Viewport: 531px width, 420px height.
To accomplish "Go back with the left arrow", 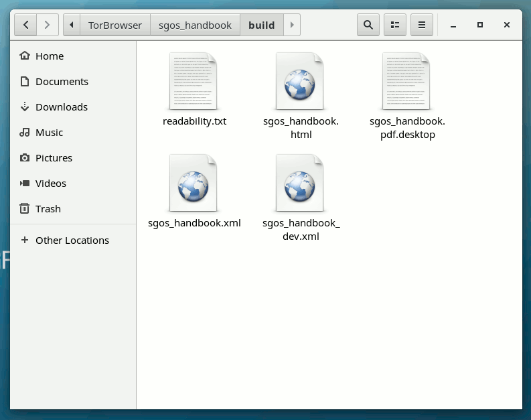I will (x=25, y=25).
